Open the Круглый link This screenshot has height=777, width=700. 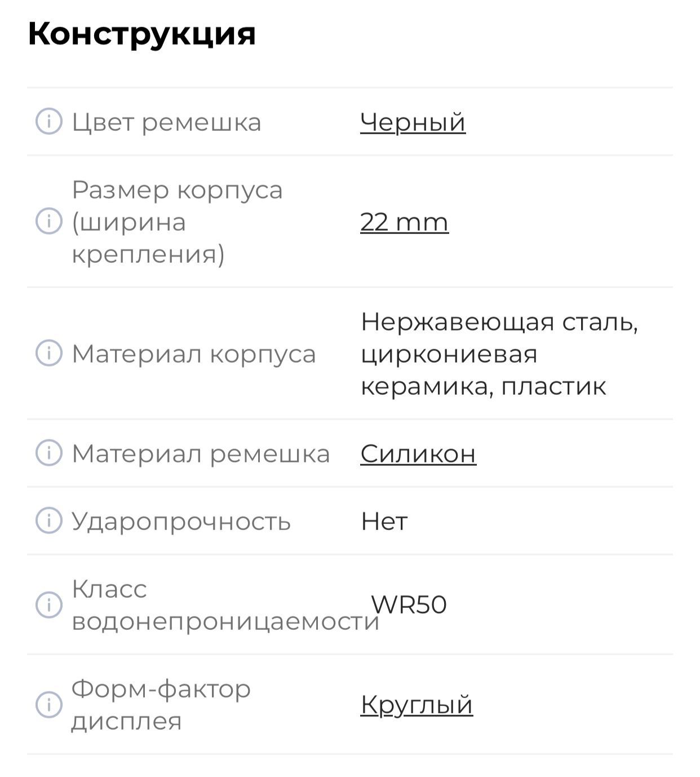(x=417, y=704)
